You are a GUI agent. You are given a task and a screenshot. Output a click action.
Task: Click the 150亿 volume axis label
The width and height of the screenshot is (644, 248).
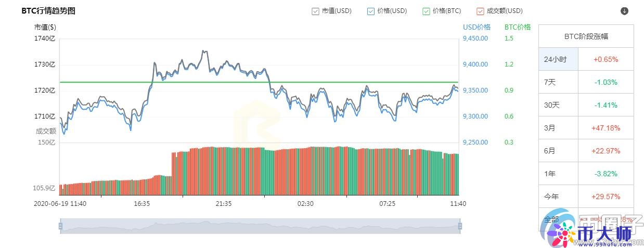point(47,142)
